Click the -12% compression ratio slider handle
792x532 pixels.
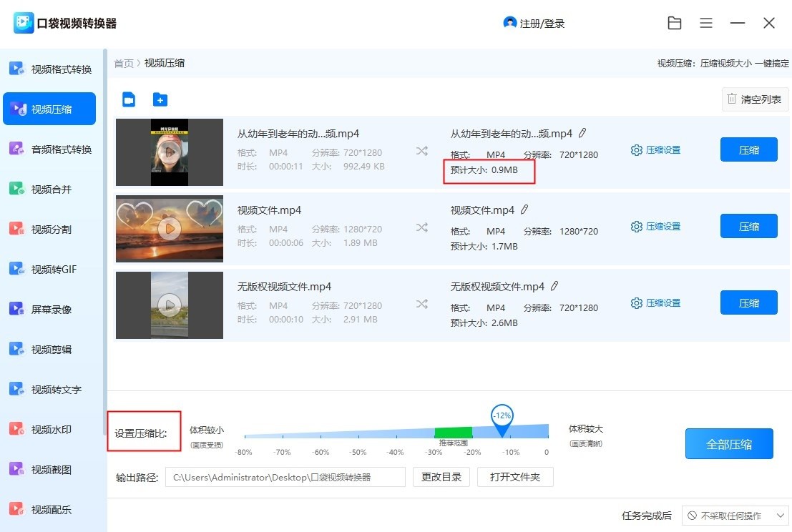pyautogui.click(x=502, y=420)
